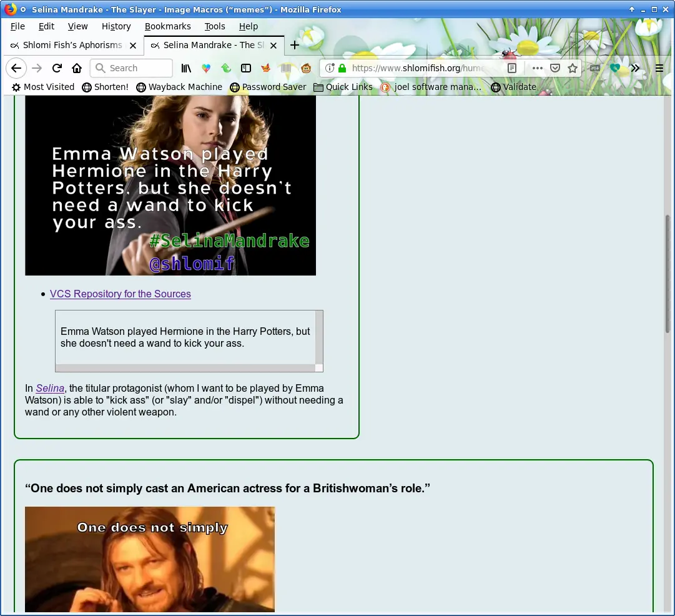Open the Library bookshelf icon
Image resolution: width=675 pixels, height=616 pixels.
[186, 68]
